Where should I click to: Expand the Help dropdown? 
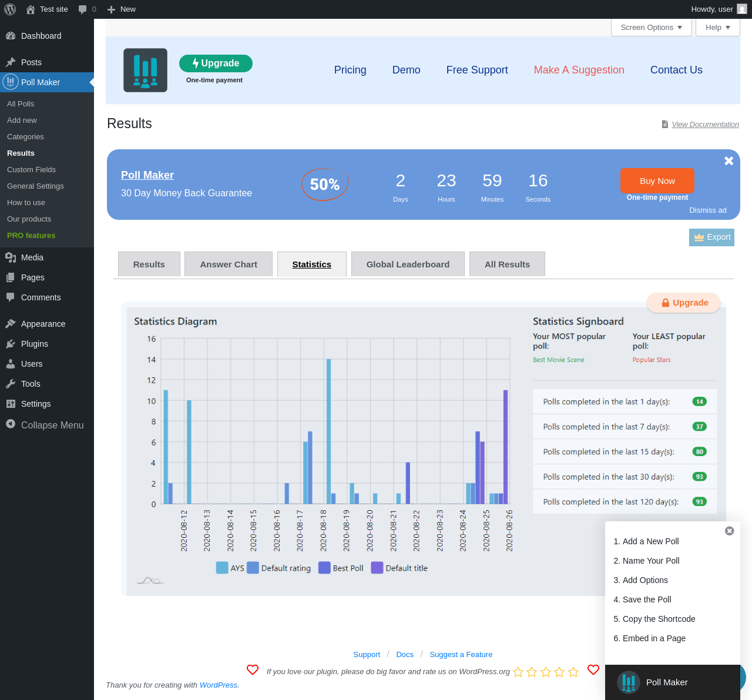[x=717, y=28]
